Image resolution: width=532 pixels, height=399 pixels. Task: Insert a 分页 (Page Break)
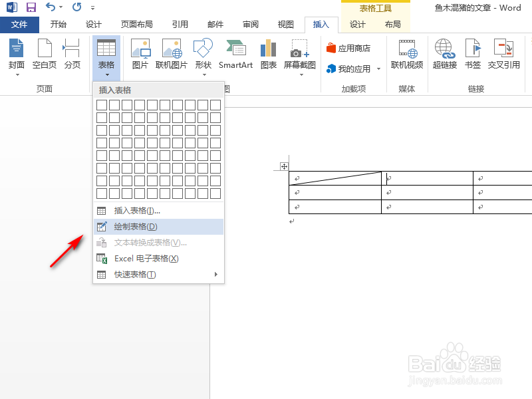[72, 54]
